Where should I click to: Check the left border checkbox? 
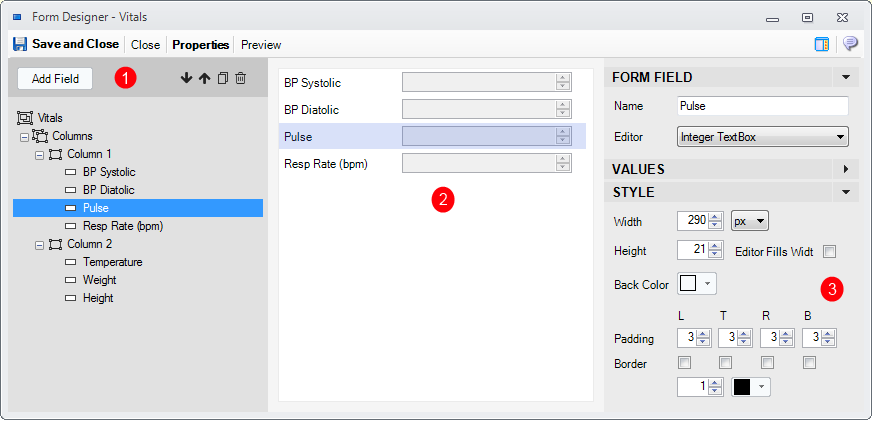click(684, 363)
